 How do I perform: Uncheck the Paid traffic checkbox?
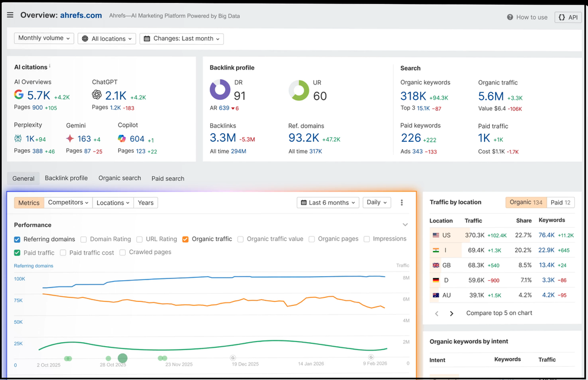[17, 253]
